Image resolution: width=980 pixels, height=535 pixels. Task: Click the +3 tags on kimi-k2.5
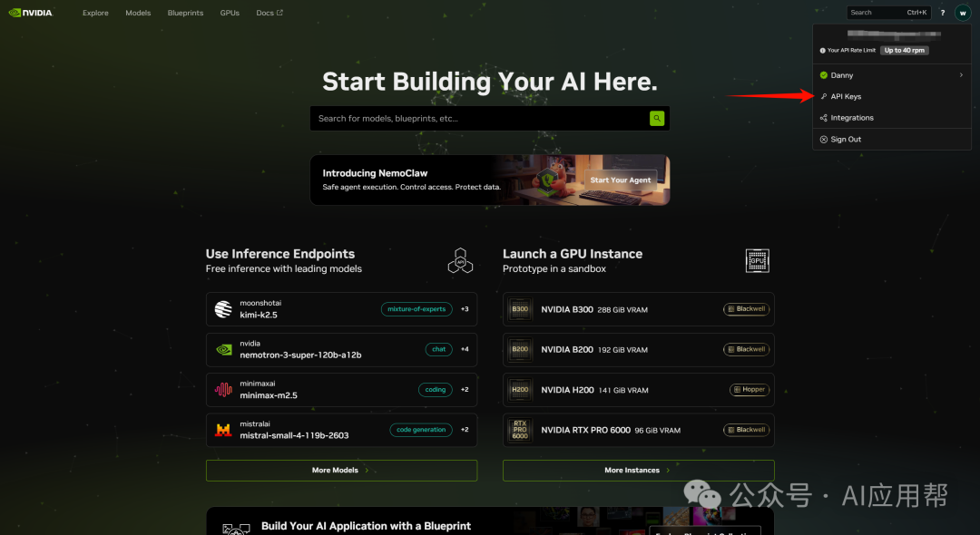(x=465, y=309)
